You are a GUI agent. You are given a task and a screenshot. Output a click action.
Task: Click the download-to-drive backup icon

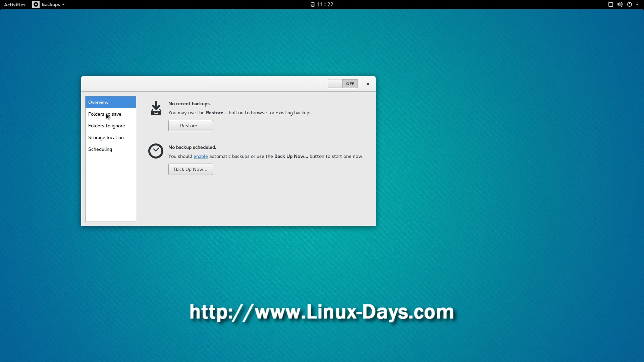[156, 108]
